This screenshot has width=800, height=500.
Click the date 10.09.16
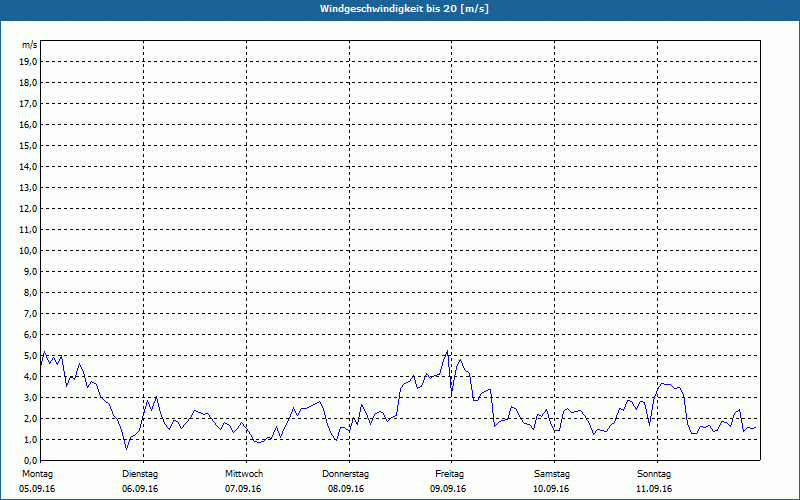[551, 489]
